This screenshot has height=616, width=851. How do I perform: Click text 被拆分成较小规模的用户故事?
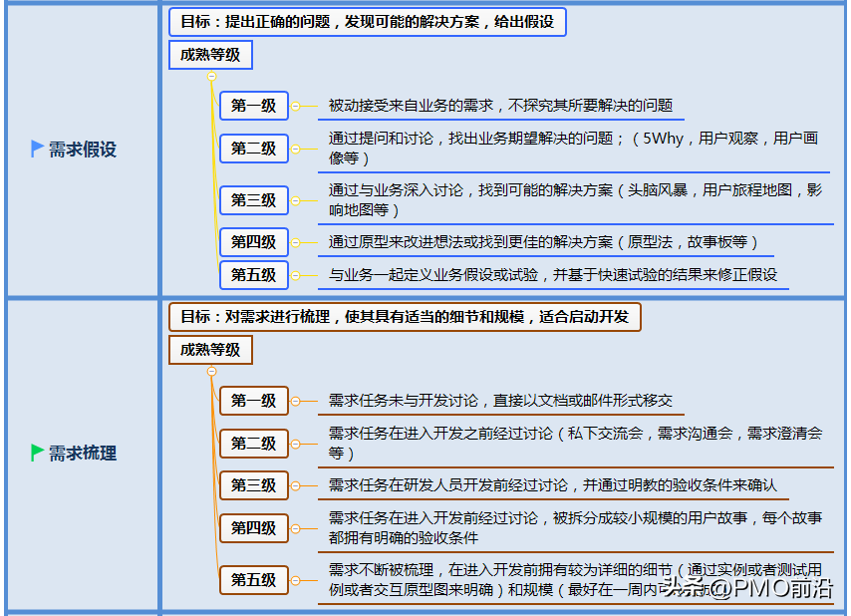650,518
